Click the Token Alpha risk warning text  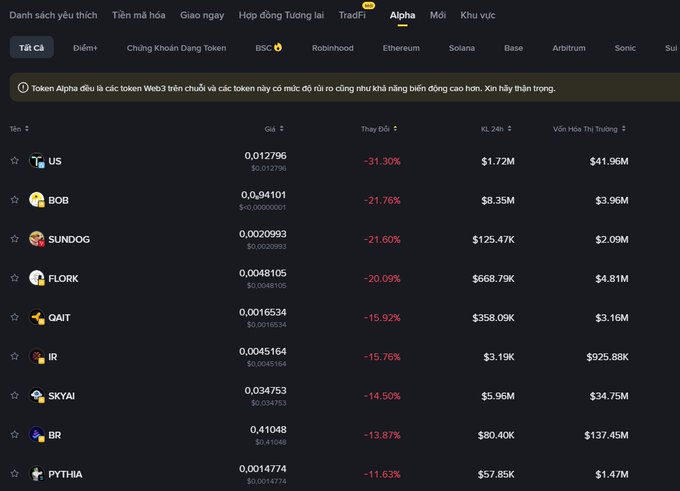point(293,88)
